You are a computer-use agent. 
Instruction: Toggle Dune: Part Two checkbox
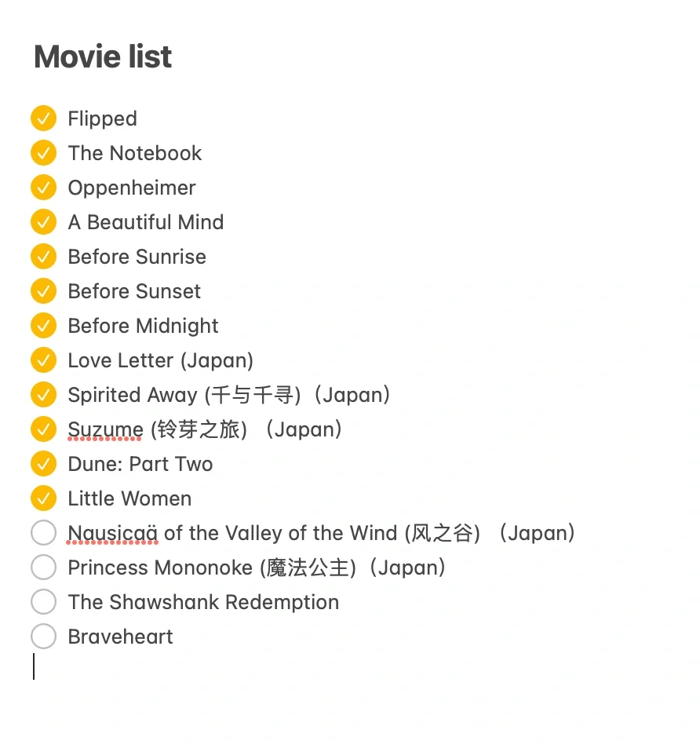tap(43, 463)
